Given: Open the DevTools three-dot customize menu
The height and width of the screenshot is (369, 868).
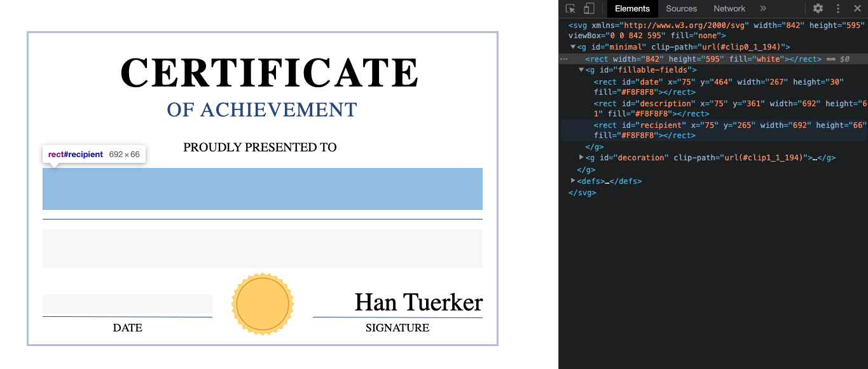Looking at the screenshot, I should click(x=837, y=8).
